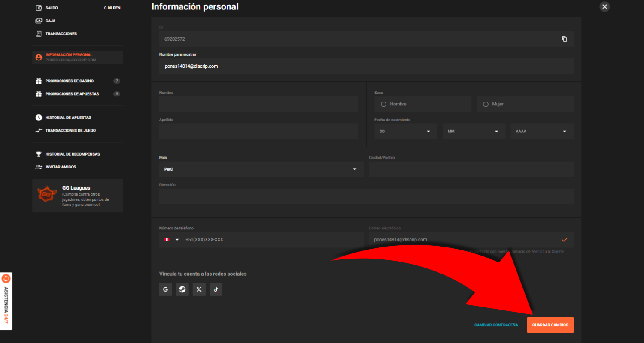Open Historial de Apuestas menu item
The height and width of the screenshot is (343, 644).
pyautogui.click(x=68, y=117)
